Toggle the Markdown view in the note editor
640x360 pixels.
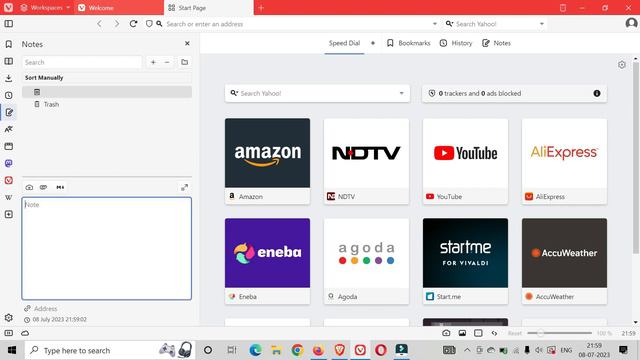coord(60,187)
